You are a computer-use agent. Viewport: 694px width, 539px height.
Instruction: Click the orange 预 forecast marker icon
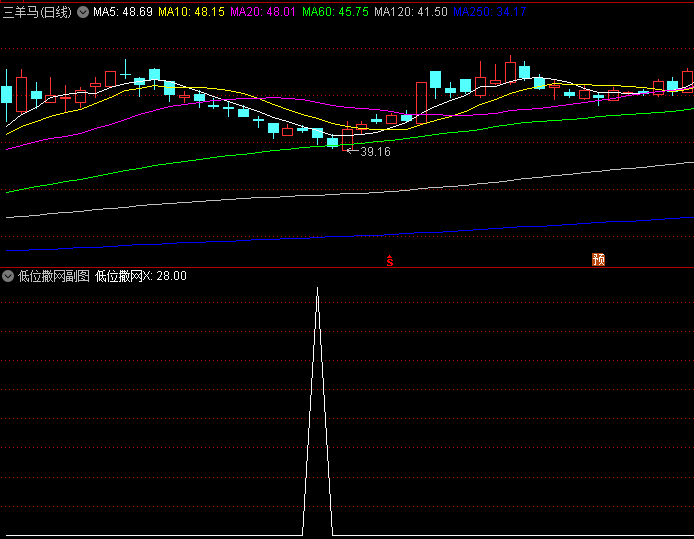[599, 259]
